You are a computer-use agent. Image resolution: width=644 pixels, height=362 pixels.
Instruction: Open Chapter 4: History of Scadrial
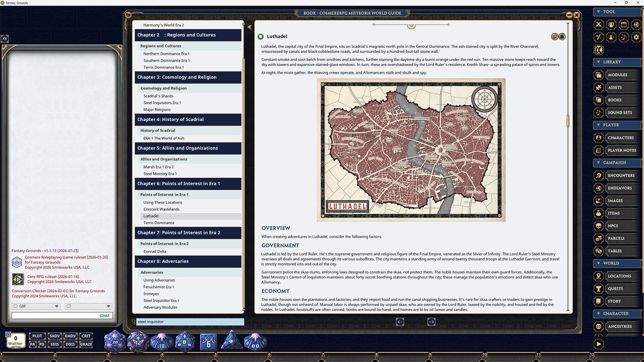(188, 120)
